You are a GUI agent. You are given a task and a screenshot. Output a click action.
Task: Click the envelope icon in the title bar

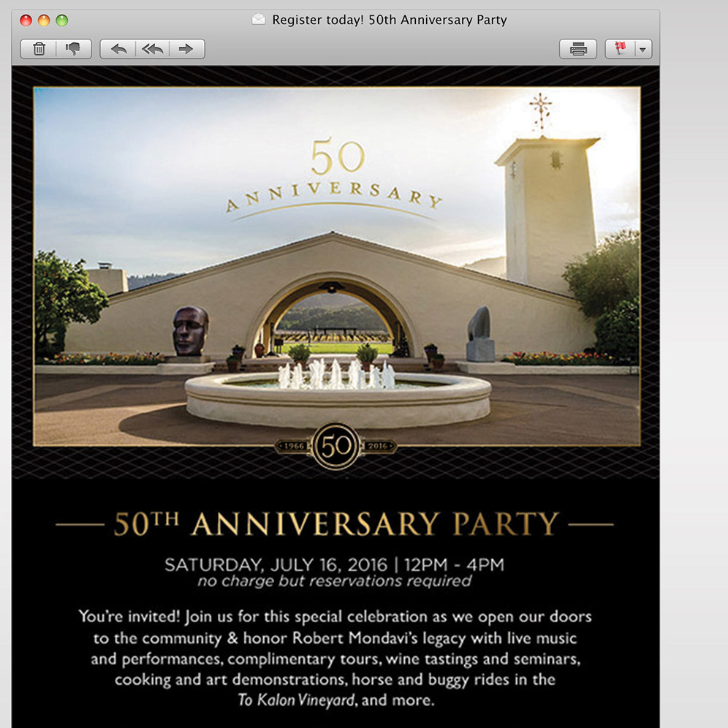pos(259,19)
